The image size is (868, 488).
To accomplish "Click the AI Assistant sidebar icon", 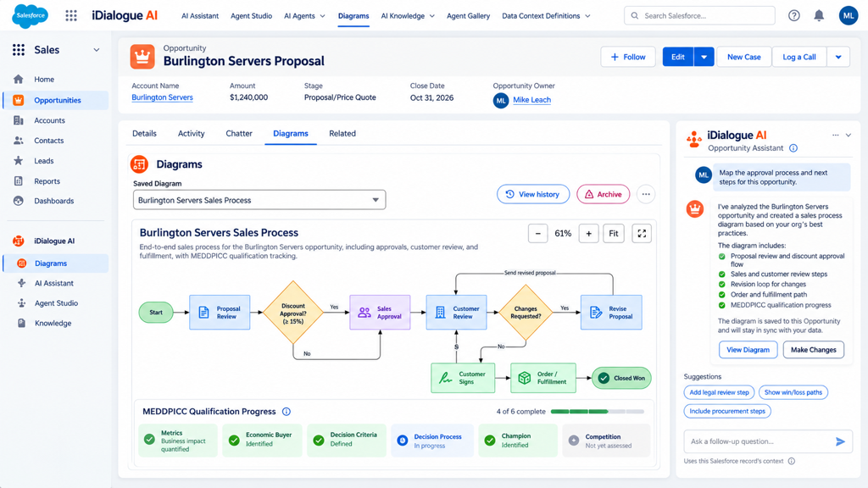I will 21,283.
